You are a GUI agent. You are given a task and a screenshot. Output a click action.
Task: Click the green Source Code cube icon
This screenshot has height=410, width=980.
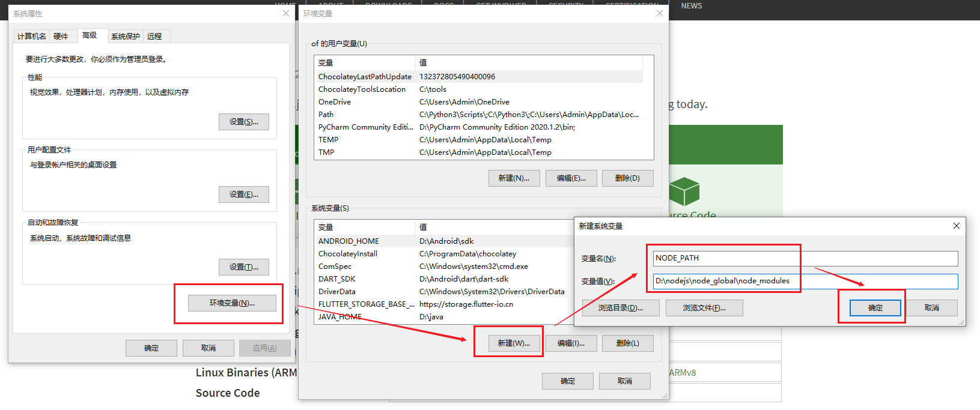[684, 191]
